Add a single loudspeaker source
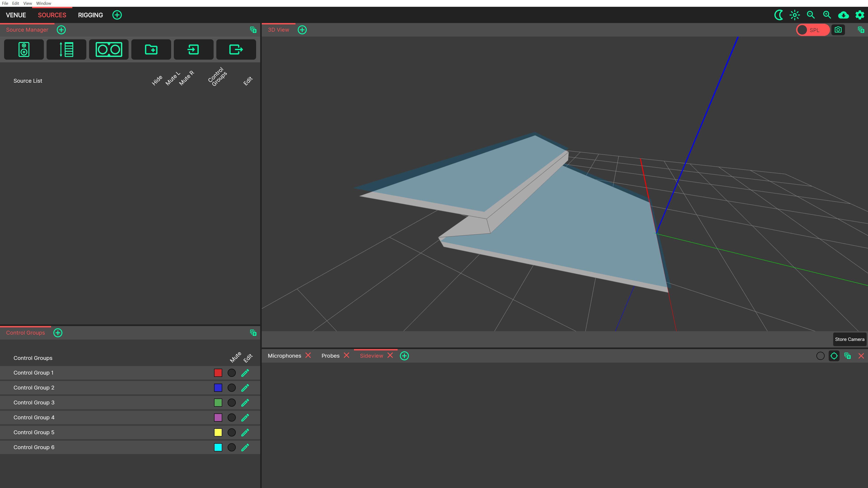The image size is (868, 488). (24, 49)
